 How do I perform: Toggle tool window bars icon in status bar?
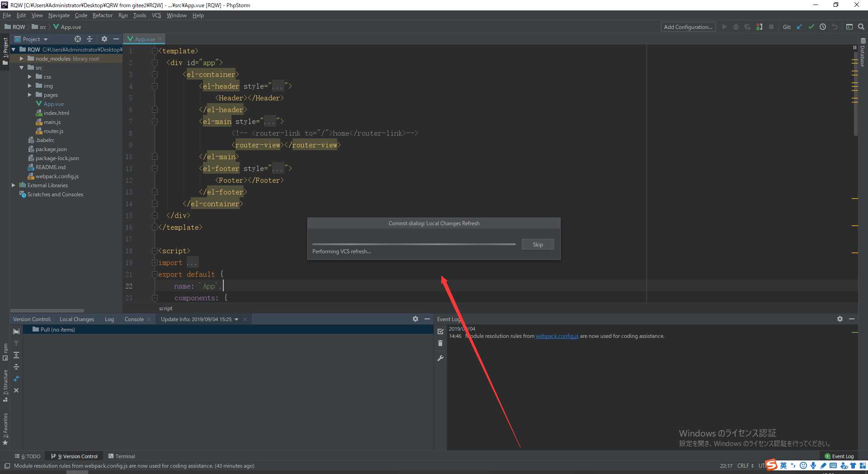click(7, 466)
